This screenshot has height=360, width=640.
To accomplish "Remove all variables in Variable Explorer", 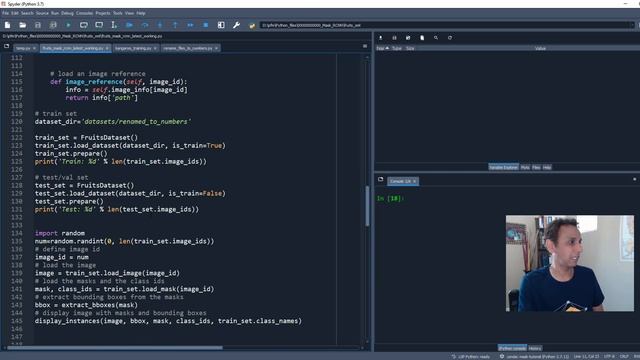I will [422, 38].
